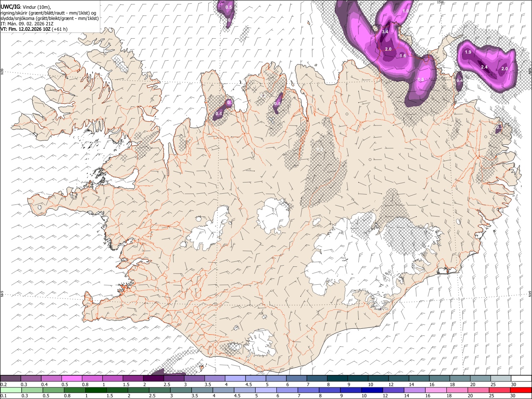
Task: Select lower-row swatch between 4.5 and 5
Action: pos(244,390)
